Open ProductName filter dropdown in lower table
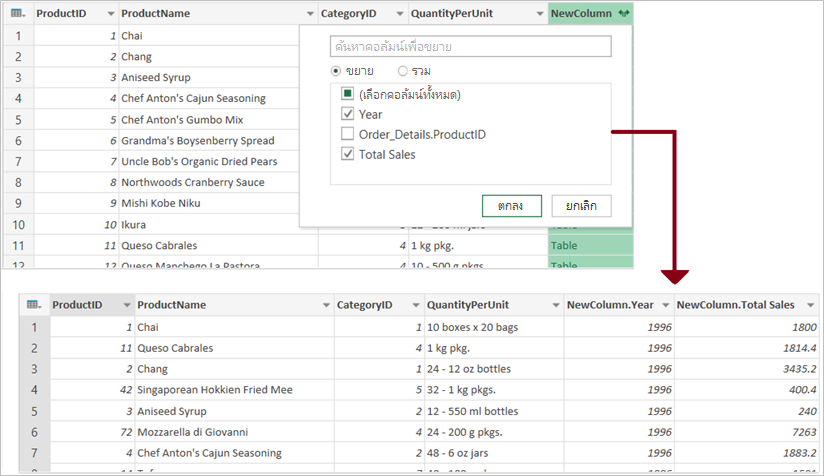Image resolution: width=824 pixels, height=476 pixels. 326,305
